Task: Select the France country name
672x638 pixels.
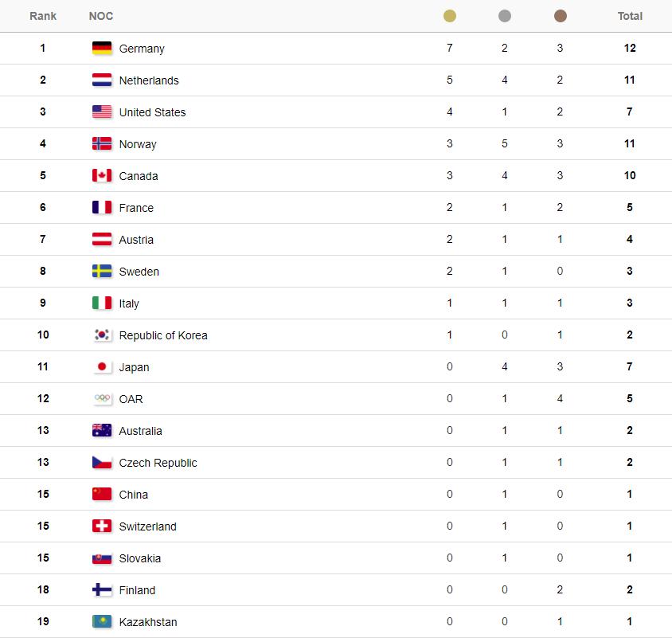Action: click(x=136, y=208)
